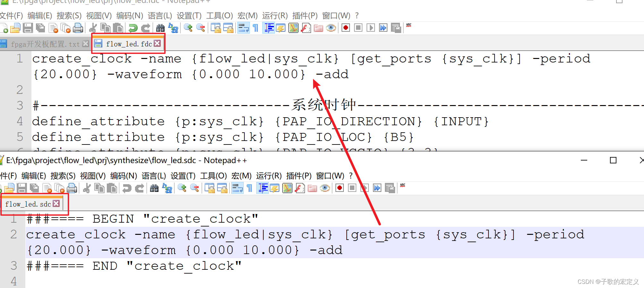The image size is (644, 288).
Task: Open 视图(V) menu in flow_led.fdc window
Action: point(99,15)
